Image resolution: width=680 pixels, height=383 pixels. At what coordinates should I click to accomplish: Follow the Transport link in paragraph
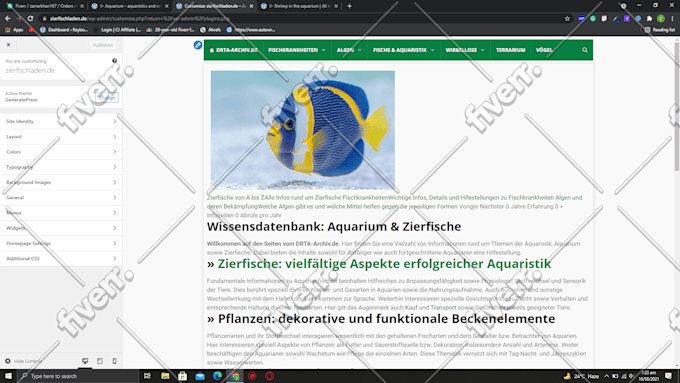coord(443,308)
